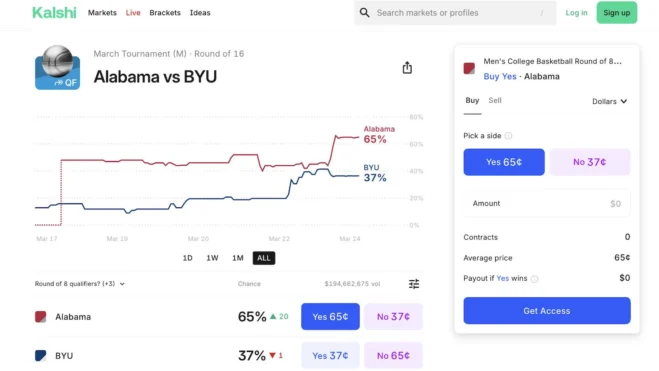The height and width of the screenshot is (371, 659).
Task: Focus the Amount input field
Action: [x=547, y=204]
